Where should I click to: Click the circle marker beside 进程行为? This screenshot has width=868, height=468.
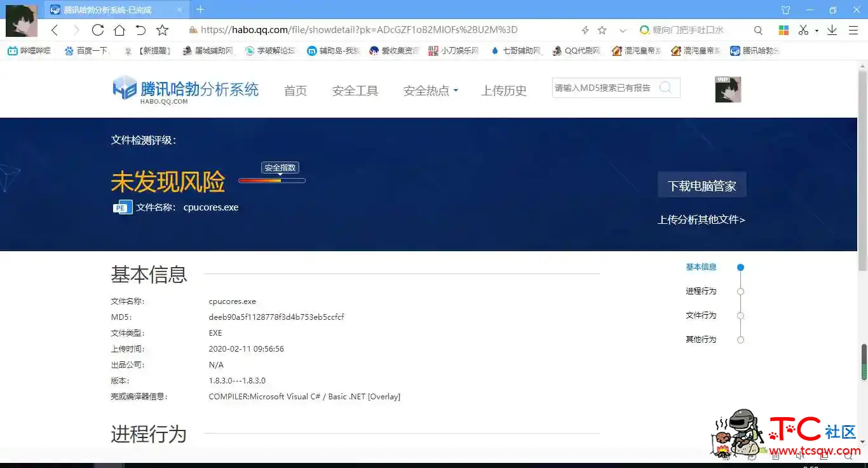740,291
